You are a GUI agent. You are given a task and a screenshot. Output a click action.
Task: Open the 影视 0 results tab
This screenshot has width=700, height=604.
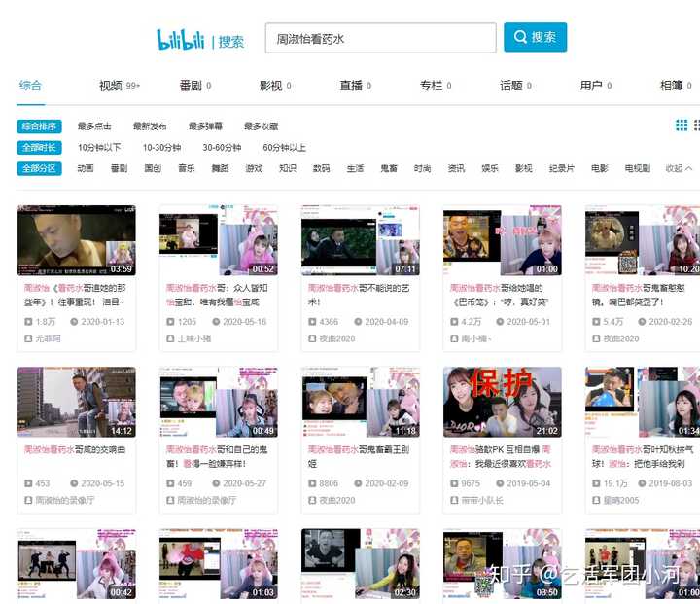[275, 86]
